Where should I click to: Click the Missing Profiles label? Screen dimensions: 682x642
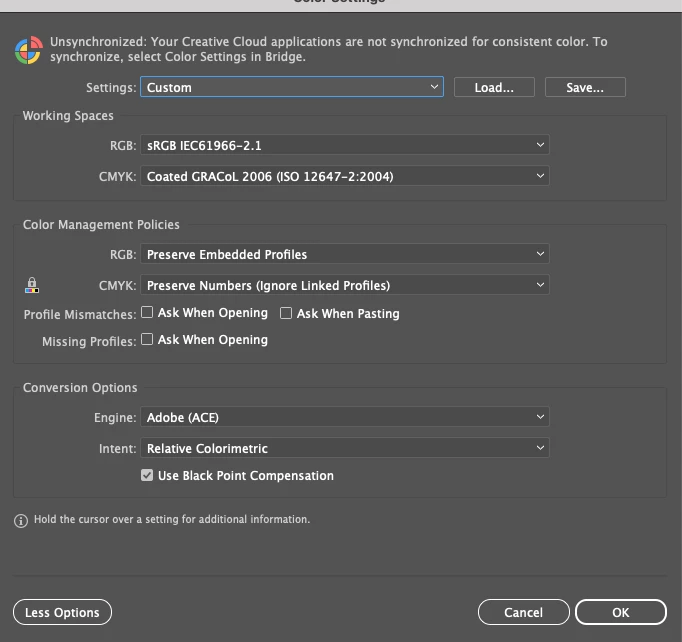(x=89, y=341)
